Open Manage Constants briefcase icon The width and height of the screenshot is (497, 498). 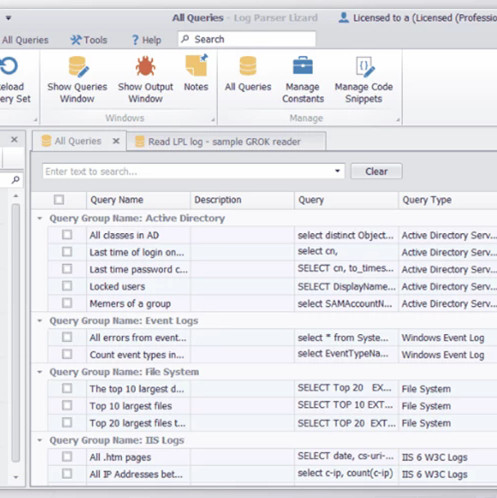(x=303, y=66)
